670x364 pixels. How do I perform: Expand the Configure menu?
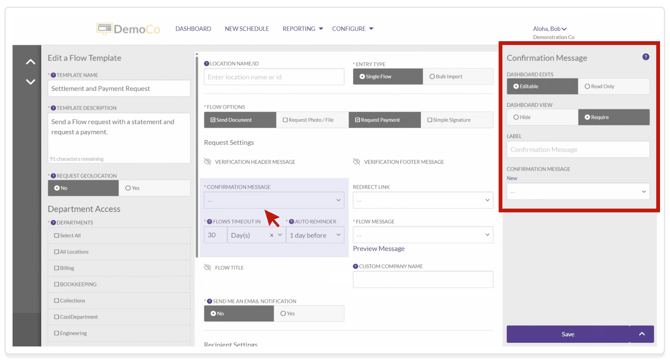click(x=353, y=29)
